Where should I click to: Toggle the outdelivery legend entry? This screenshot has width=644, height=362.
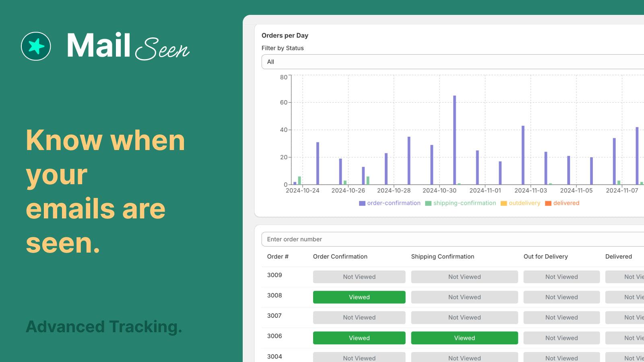pos(524,203)
